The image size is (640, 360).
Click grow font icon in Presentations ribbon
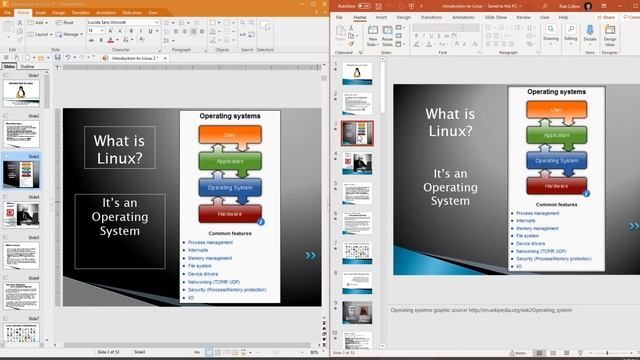click(110, 31)
